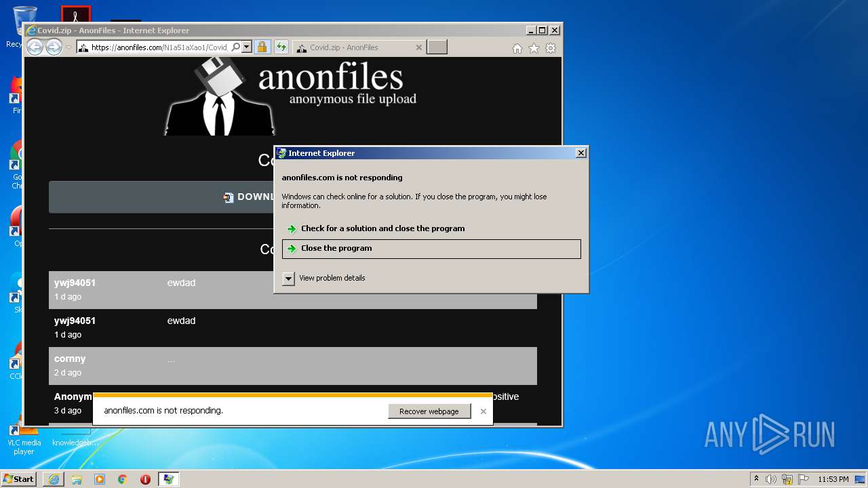Expand the address bar autocomplete dropdown
Viewport: 868px width, 488px height.
[247, 47]
